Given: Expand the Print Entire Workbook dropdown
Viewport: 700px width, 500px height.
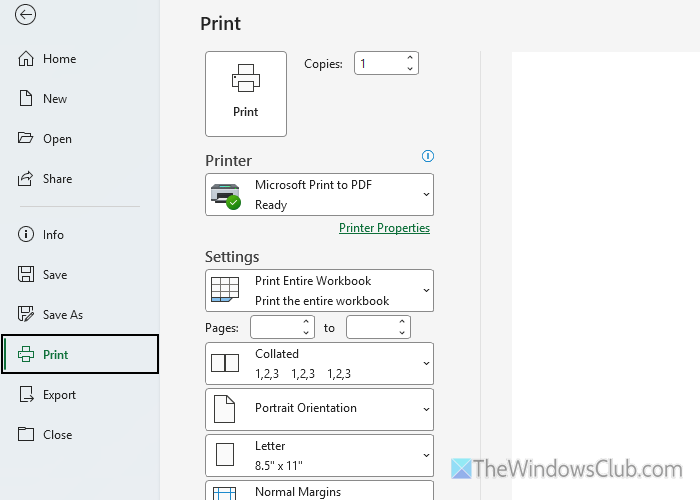Looking at the screenshot, I should point(319,291).
